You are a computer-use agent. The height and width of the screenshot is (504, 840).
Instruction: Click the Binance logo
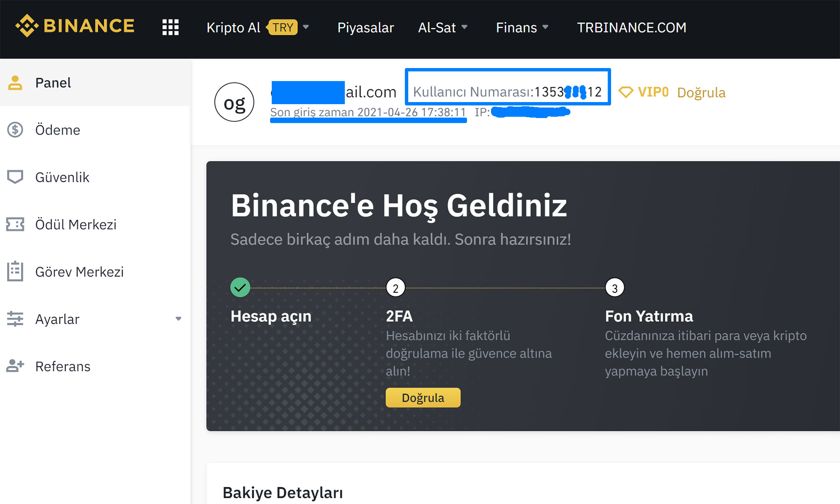pos(75,26)
